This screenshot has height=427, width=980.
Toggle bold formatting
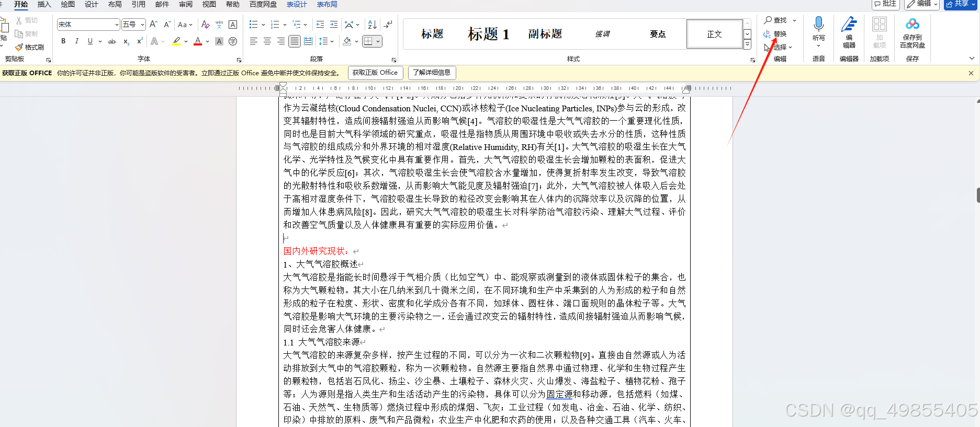coord(63,41)
